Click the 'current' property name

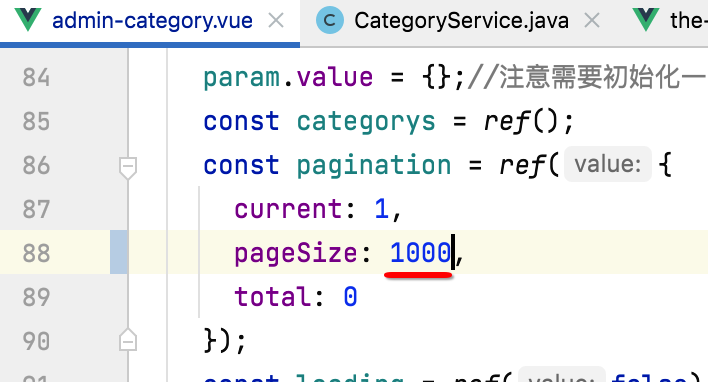tap(289, 209)
